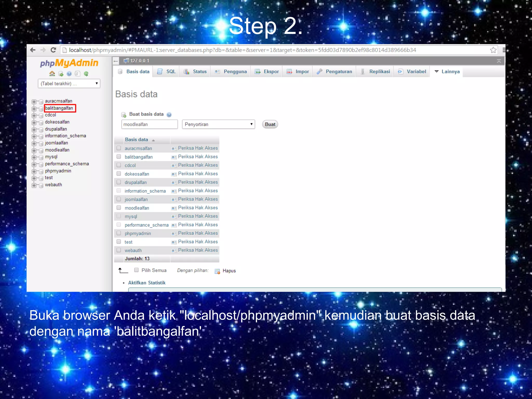Screen dimensions: 532x399
Task: Open the Penyortiran collation dropdown
Action: pos(218,124)
